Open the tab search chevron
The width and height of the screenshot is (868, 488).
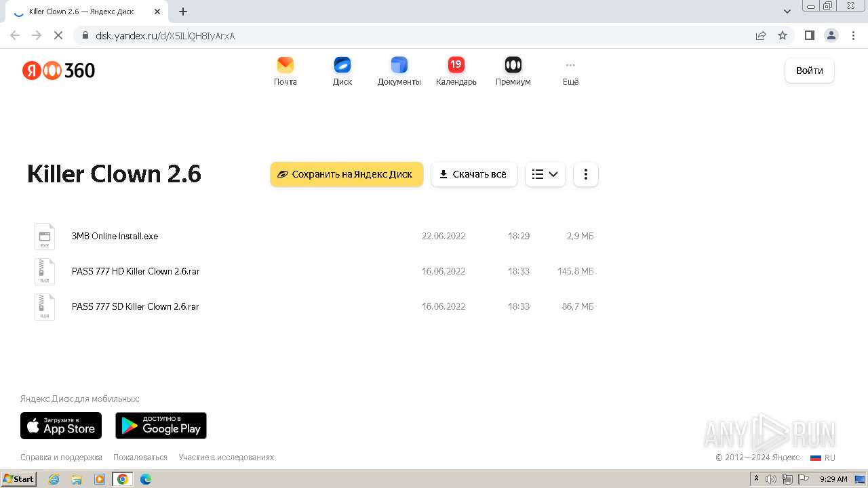coord(787,12)
